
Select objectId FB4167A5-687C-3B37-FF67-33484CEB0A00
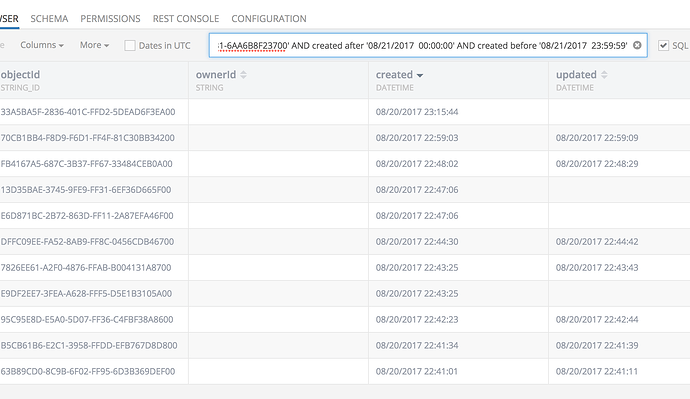[x=86, y=164]
